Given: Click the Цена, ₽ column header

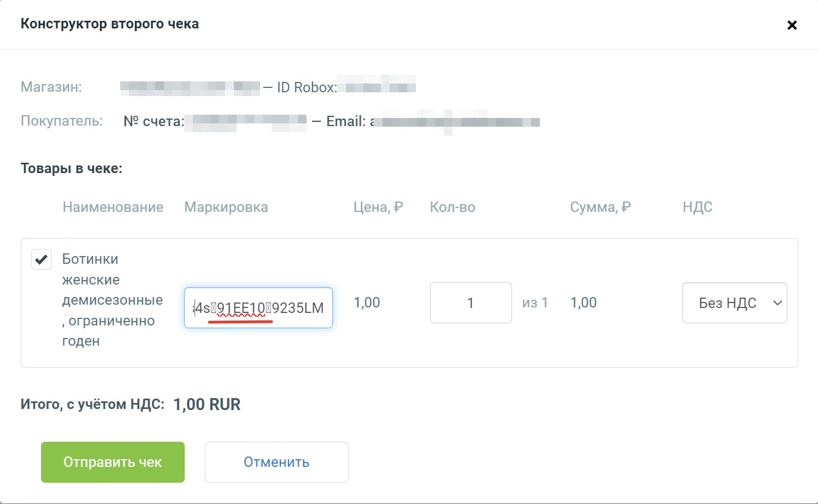Looking at the screenshot, I should pyautogui.click(x=378, y=207).
